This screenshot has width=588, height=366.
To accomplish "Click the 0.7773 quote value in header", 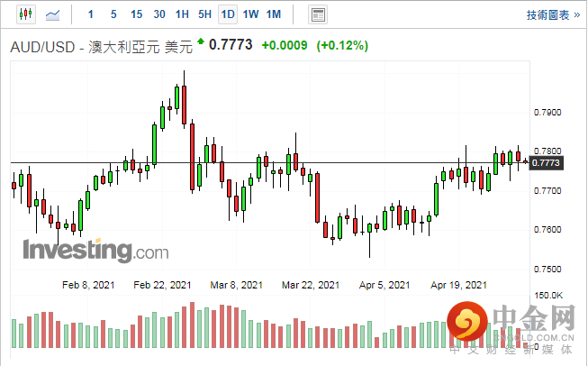I will [x=231, y=45].
